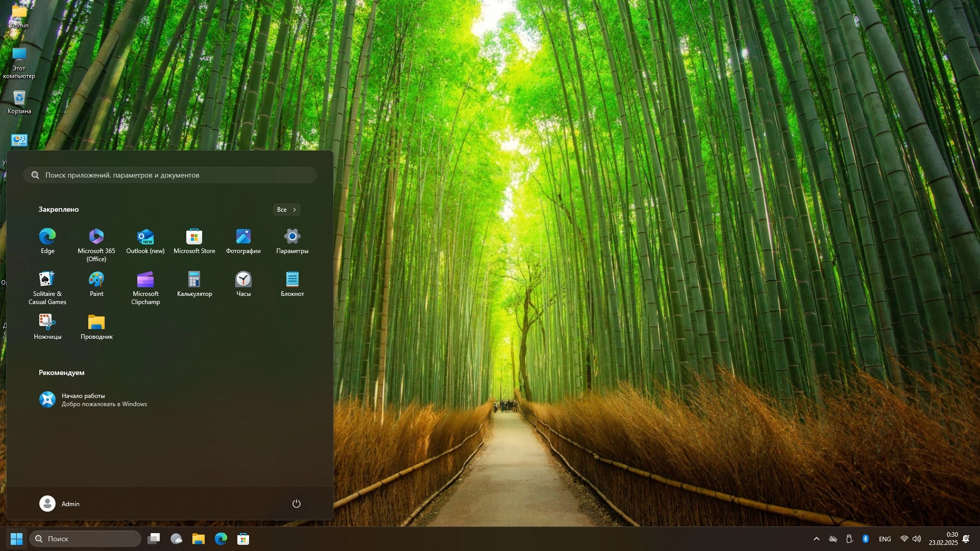Open Параметры settings gear
This screenshot has height=551, width=980.
292,241
